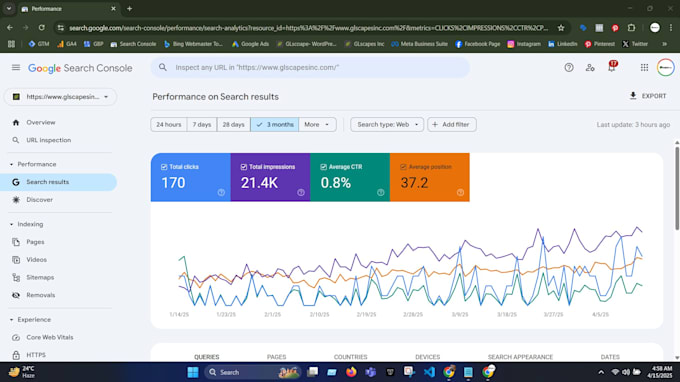This screenshot has width=680, height=382.
Task: Switch to the DATES tab
Action: click(610, 357)
